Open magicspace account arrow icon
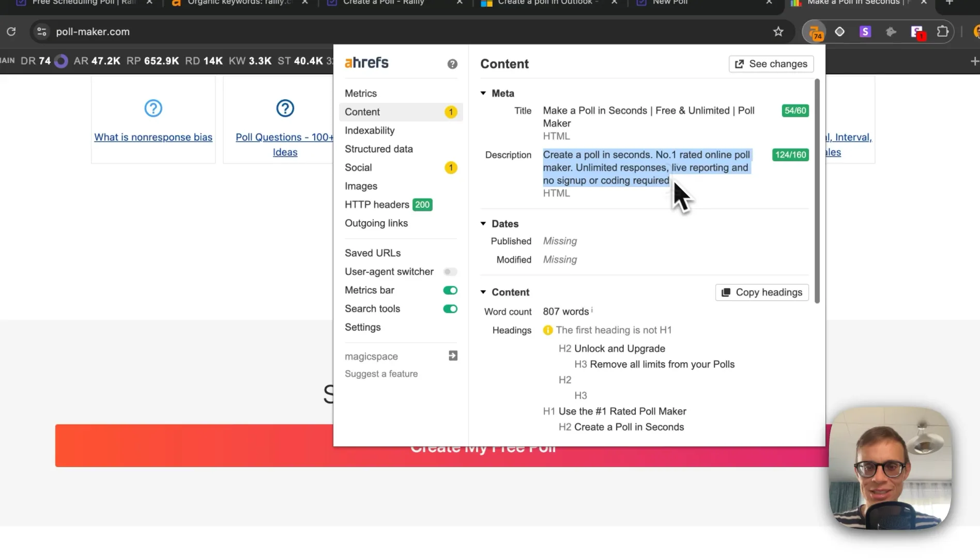 coord(453,355)
